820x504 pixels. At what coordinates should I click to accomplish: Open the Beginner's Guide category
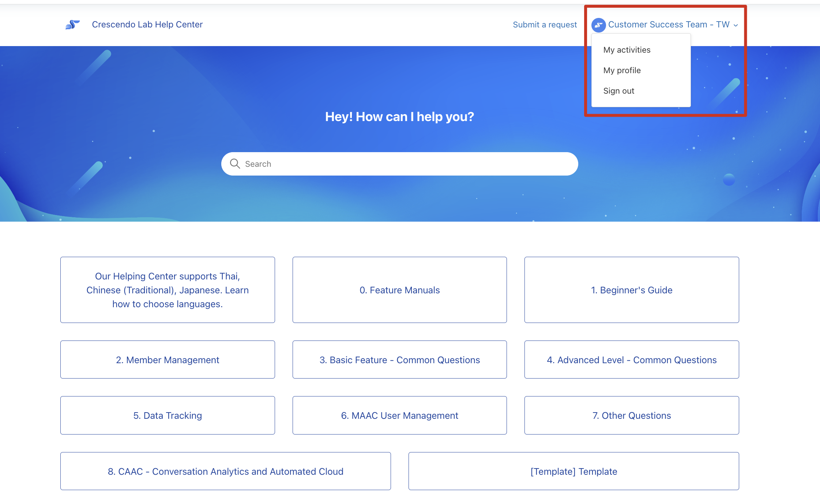631,290
